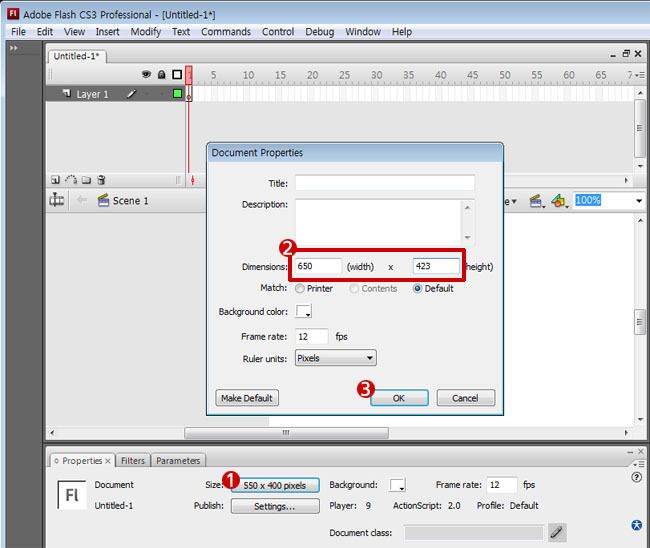Click Properties panel Frame rate field
The image size is (650, 548).
coord(502,485)
